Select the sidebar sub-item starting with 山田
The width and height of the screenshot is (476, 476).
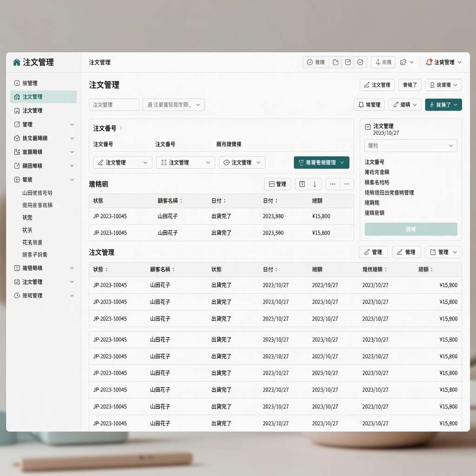point(37,193)
